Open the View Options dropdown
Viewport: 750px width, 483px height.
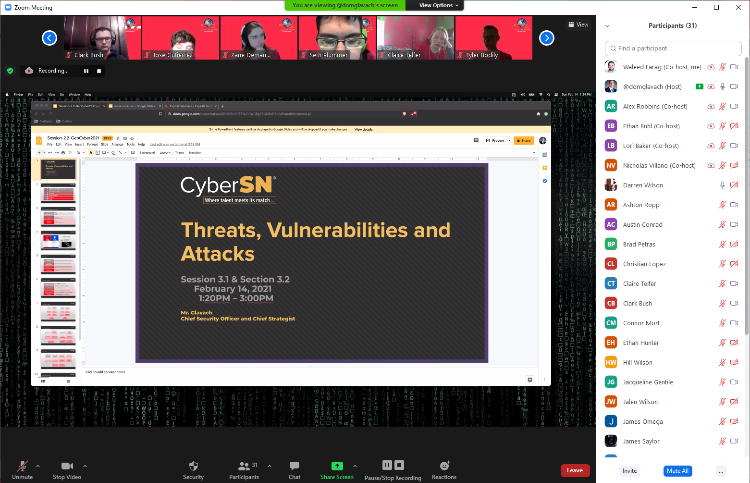tap(438, 5)
